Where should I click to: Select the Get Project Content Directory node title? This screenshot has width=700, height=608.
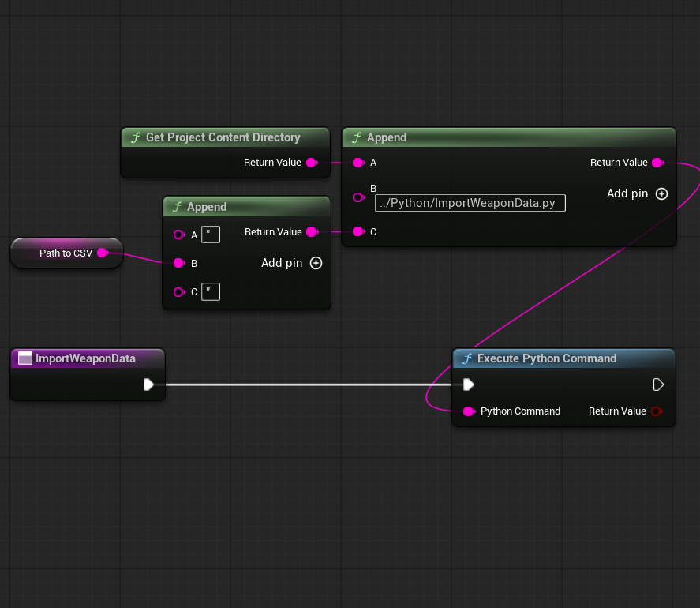[x=223, y=137]
